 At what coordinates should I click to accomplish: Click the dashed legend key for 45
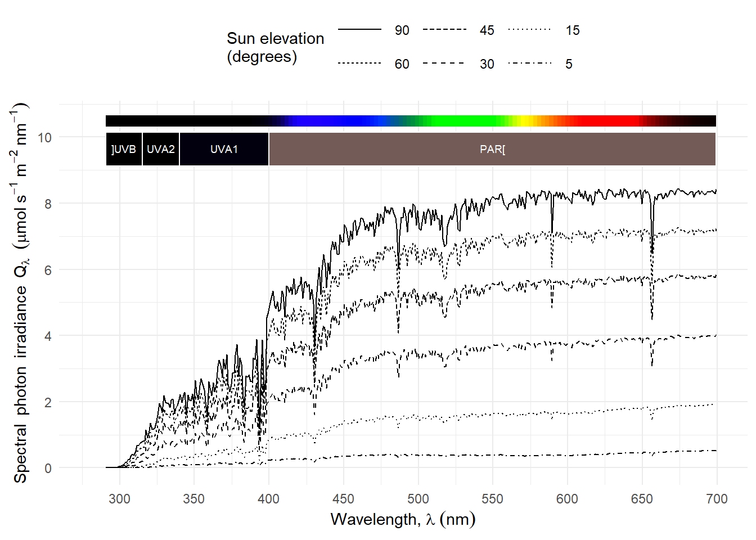click(444, 30)
